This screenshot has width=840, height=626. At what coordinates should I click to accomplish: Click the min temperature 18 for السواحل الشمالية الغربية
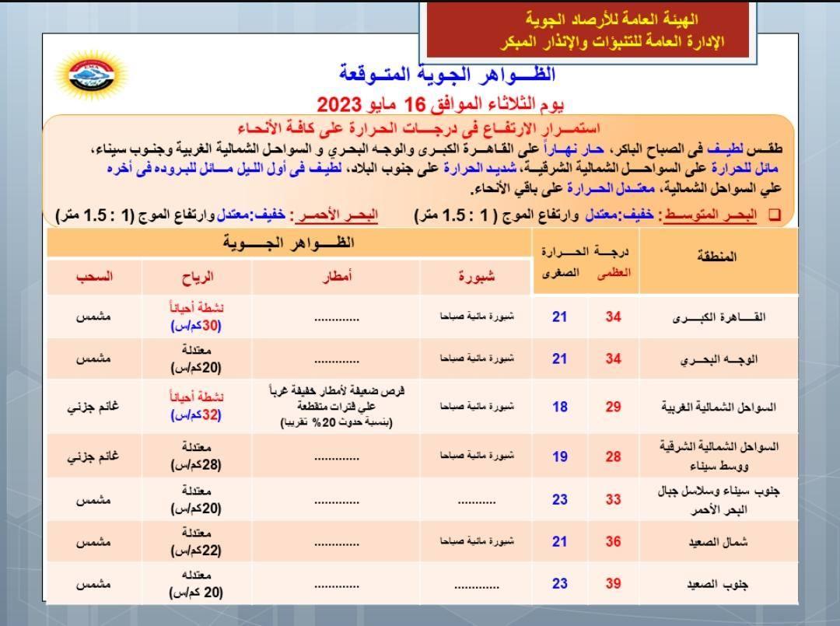point(560,407)
